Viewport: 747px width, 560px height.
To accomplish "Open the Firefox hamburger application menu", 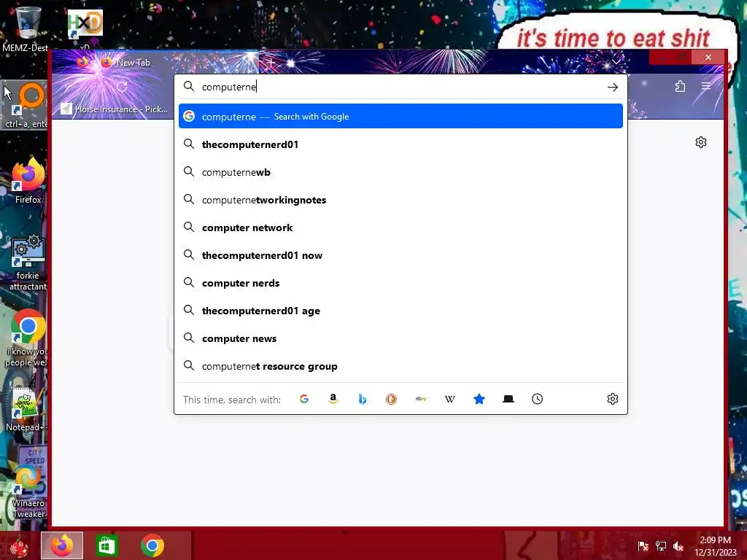I will tap(706, 86).
